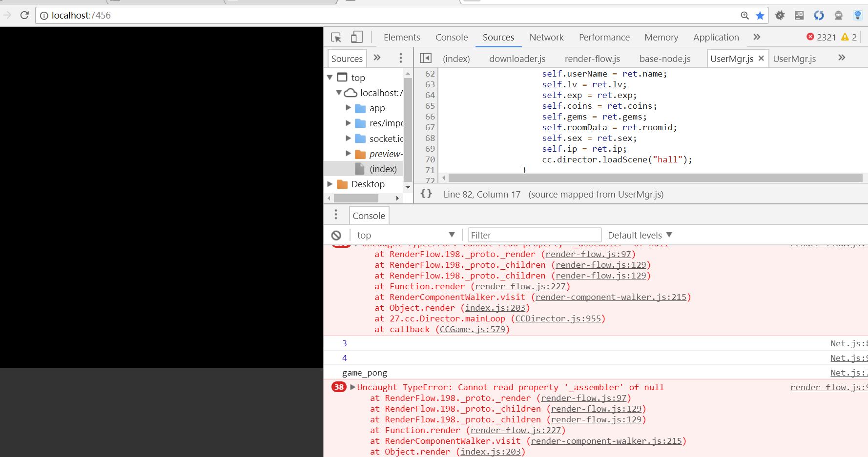Open the Performance panel
868x457 pixels.
point(604,38)
